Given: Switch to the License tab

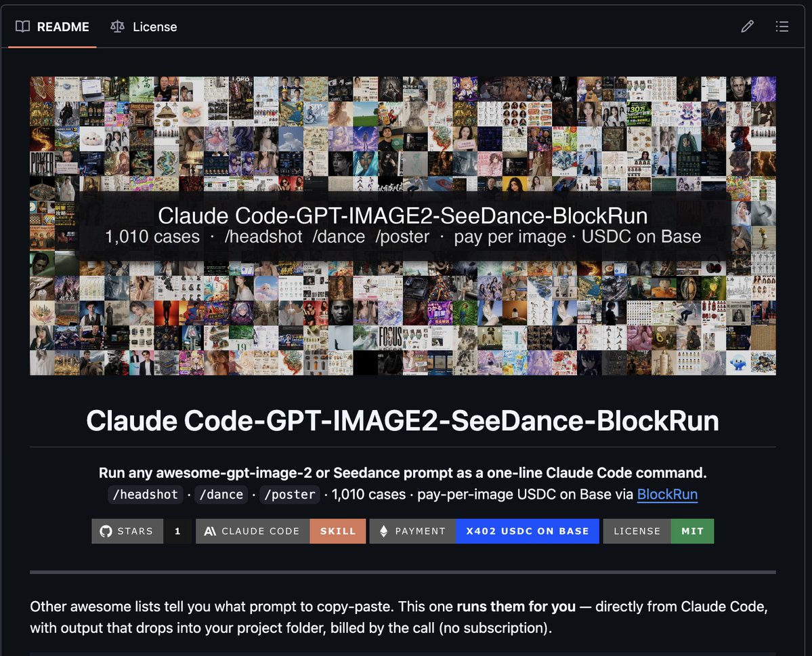Looking at the screenshot, I should click(144, 26).
